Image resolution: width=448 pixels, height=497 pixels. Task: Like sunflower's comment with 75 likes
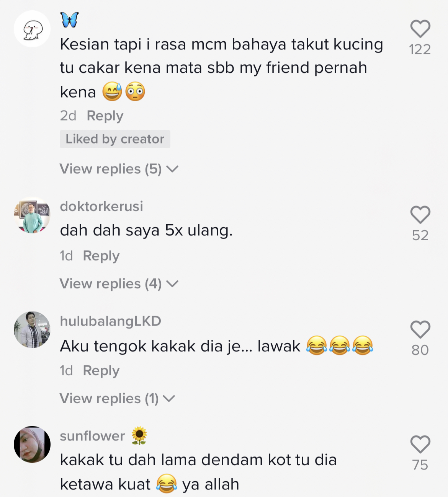tap(420, 444)
